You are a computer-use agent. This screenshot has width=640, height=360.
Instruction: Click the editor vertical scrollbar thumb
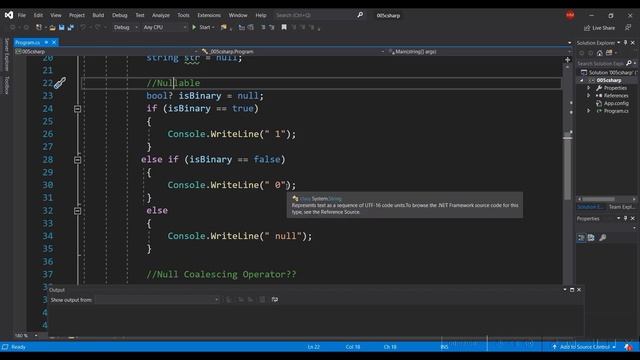pyautogui.click(x=567, y=167)
